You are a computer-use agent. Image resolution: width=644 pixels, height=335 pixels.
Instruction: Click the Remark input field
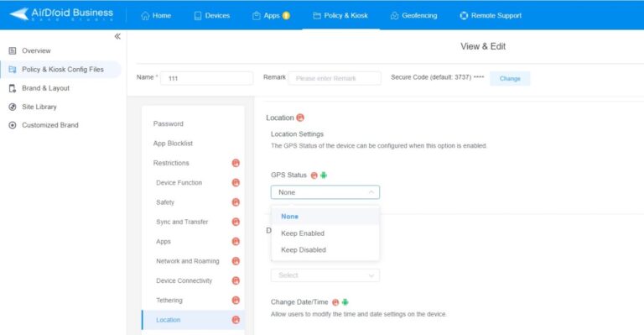click(x=335, y=78)
